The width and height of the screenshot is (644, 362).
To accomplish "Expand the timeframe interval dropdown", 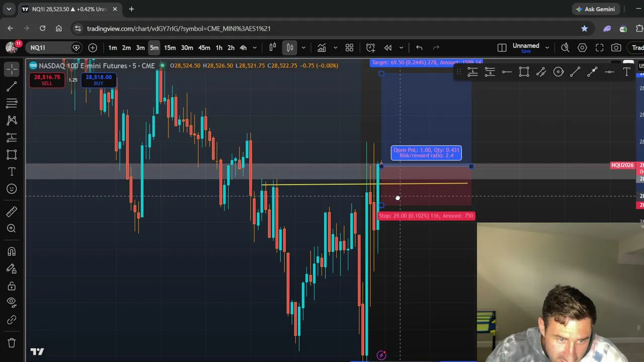I will pyautogui.click(x=255, y=48).
